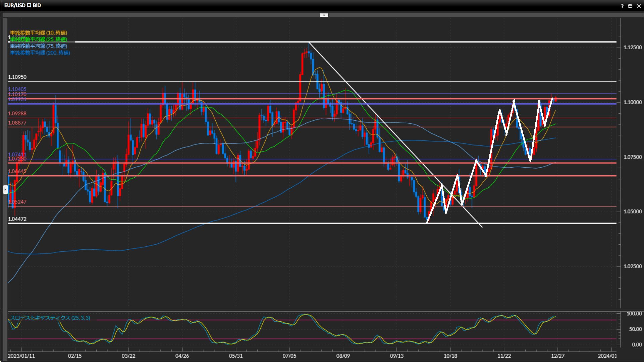The width and height of the screenshot is (644, 362).
Task: Click the 75-period moving average label
Action: pos(39,46)
